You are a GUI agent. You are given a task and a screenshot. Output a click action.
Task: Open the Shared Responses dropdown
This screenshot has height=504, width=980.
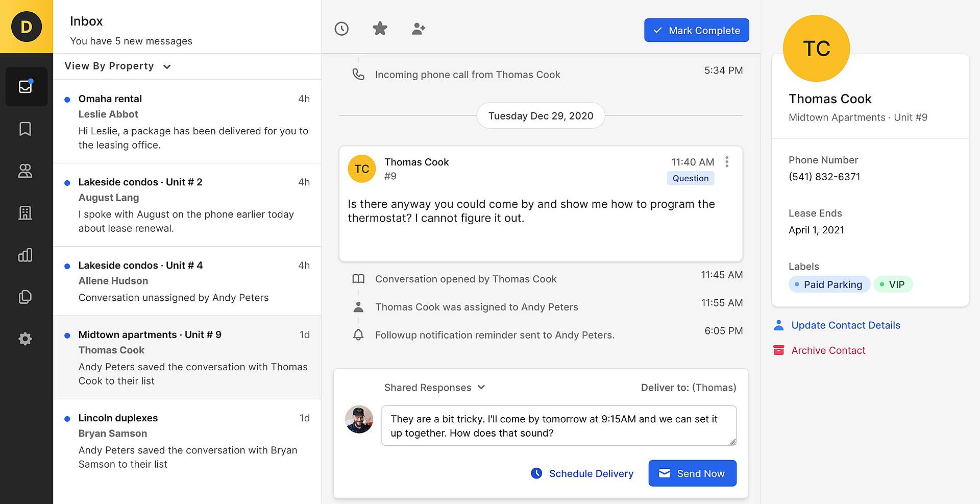click(434, 388)
